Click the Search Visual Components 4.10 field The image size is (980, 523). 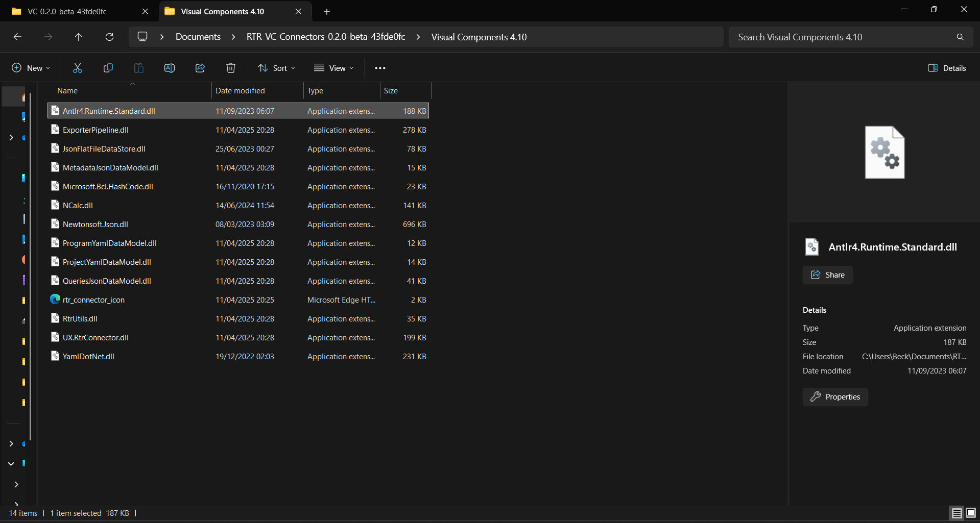point(843,37)
